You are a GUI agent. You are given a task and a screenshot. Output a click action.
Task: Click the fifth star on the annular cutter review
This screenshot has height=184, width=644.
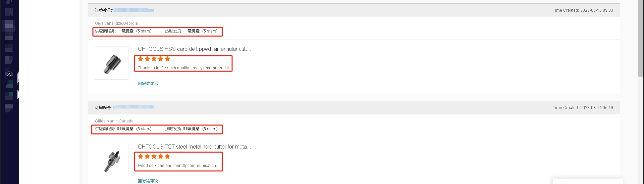[167, 59]
